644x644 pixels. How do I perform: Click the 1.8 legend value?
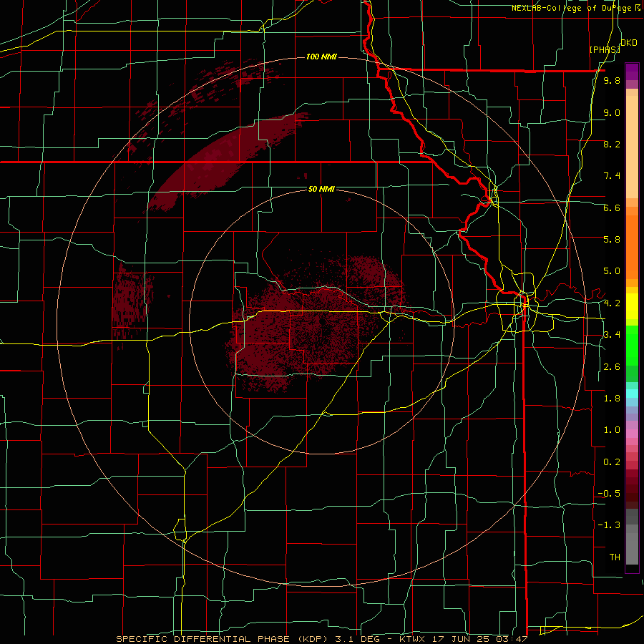click(612, 399)
